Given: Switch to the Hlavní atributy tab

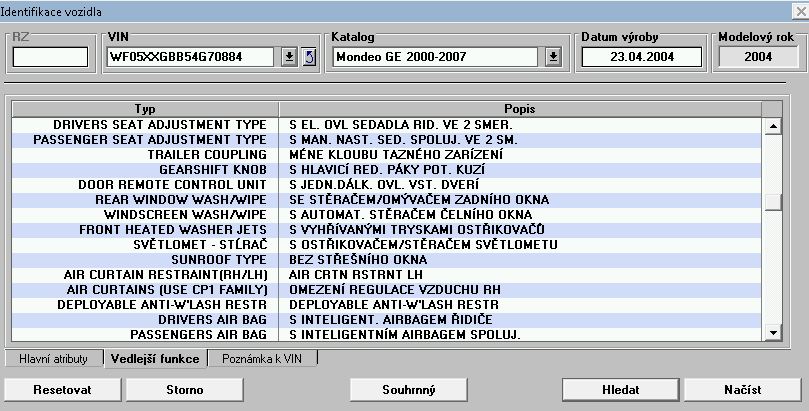Looking at the screenshot, I should click(x=54, y=358).
